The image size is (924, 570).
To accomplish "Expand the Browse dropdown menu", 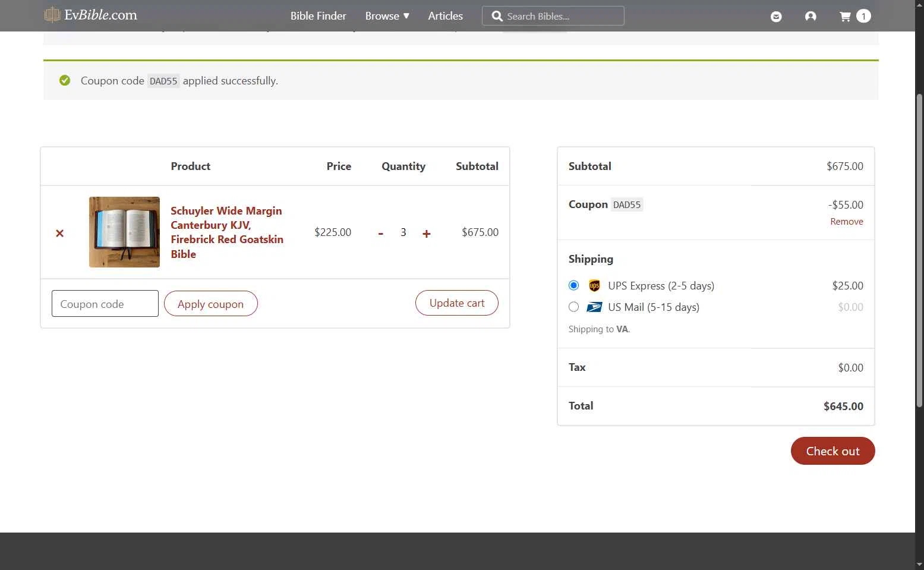I will pyautogui.click(x=387, y=16).
